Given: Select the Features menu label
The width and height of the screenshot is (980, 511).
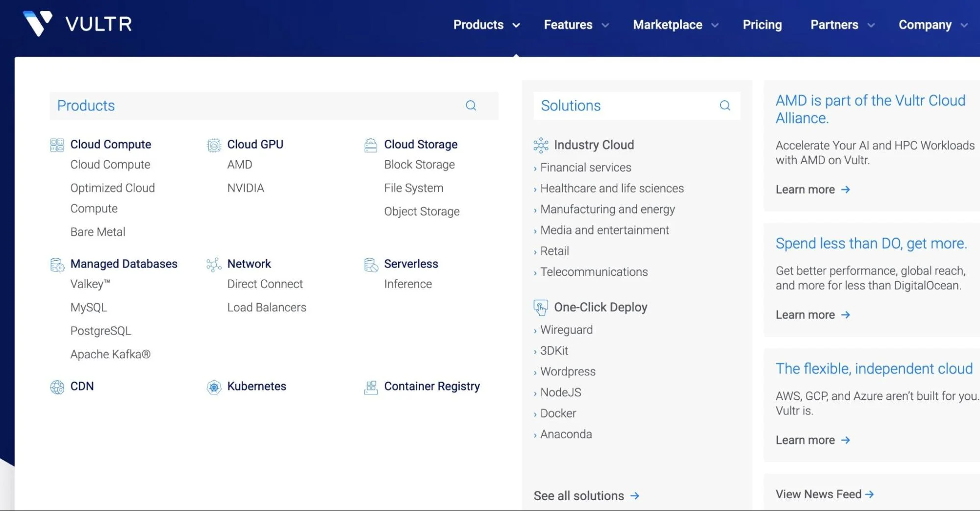Looking at the screenshot, I should coord(568,24).
